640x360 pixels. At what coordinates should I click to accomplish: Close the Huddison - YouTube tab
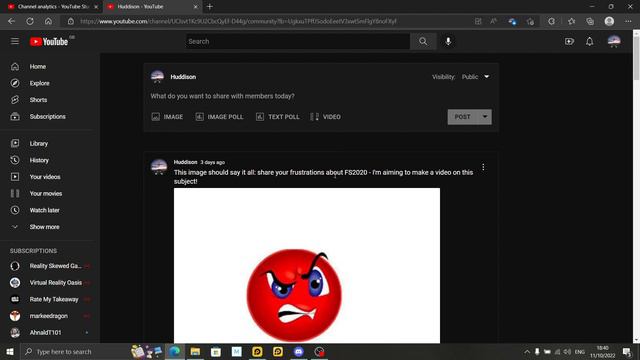coord(196,7)
